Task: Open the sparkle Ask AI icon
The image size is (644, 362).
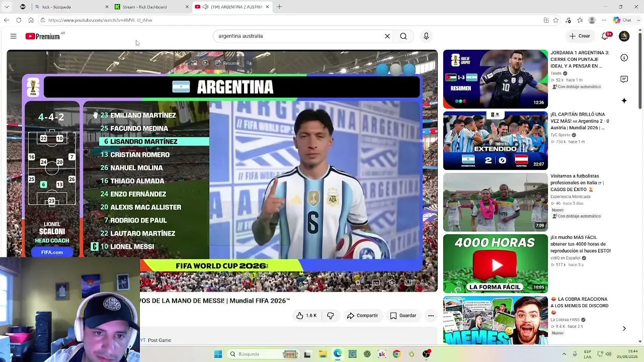Action: [x=624, y=101]
